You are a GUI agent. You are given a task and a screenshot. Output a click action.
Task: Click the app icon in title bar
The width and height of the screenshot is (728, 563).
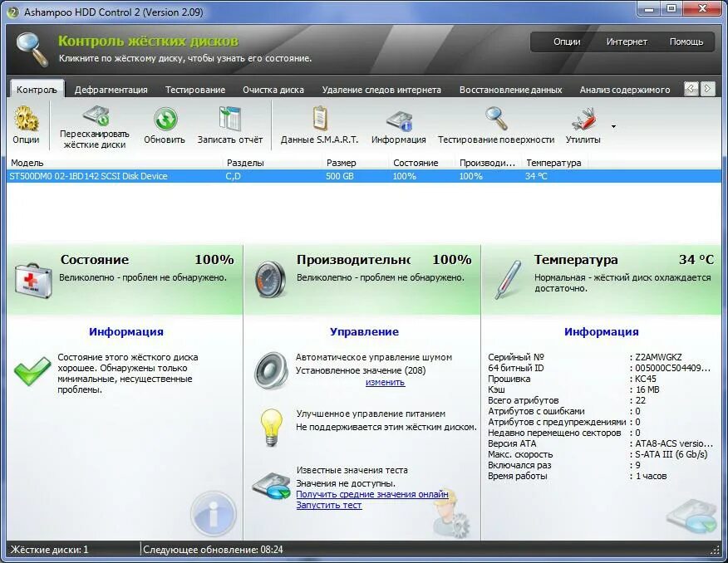[x=13, y=12]
